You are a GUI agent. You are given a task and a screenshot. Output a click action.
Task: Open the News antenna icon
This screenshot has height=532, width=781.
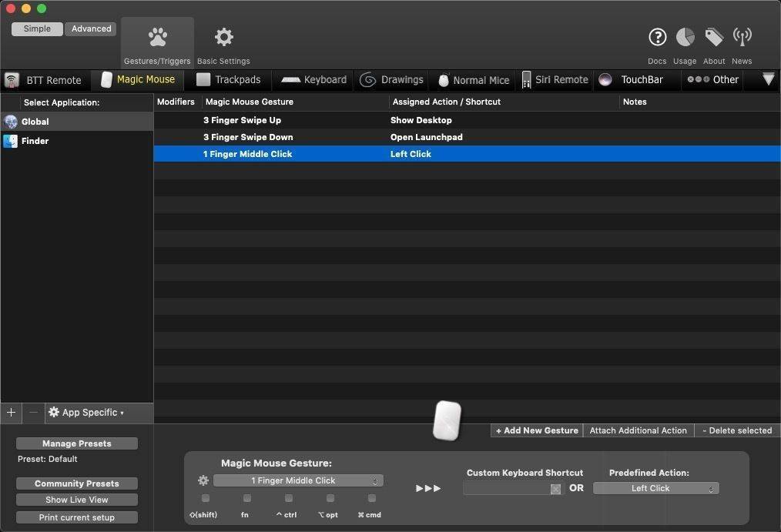pyautogui.click(x=742, y=37)
